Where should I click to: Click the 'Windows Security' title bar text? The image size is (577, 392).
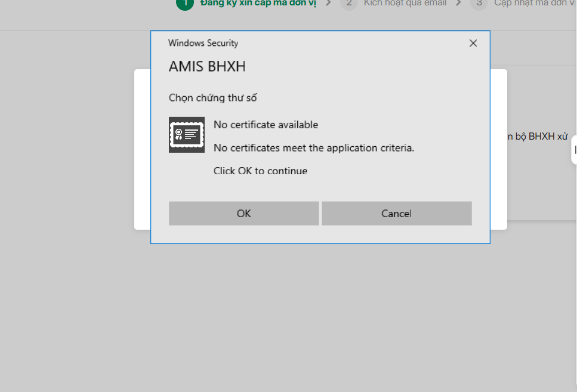coord(203,43)
